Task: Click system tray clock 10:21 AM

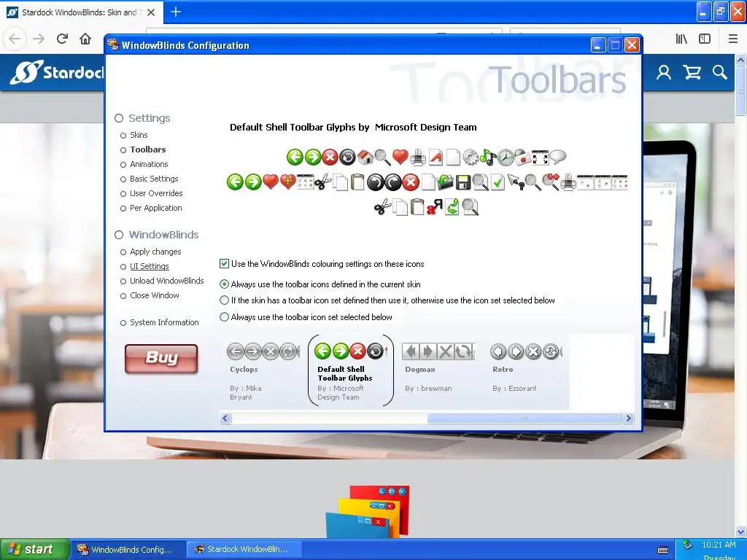Action: 719,545
